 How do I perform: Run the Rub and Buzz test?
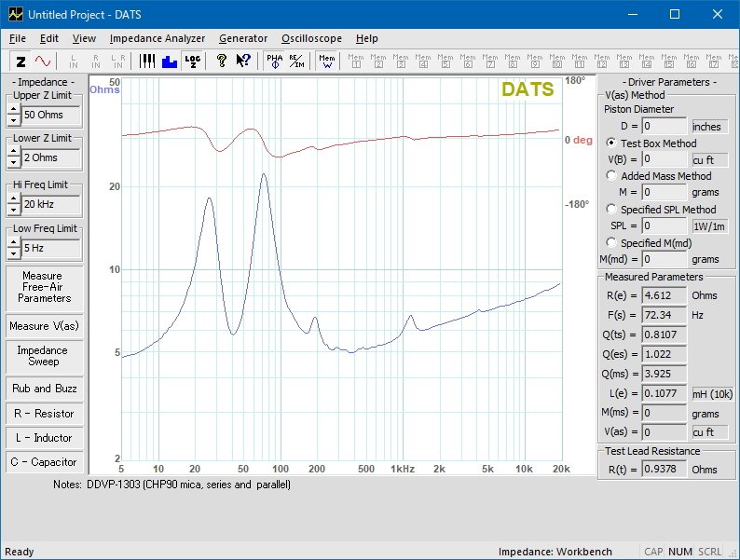tap(45, 389)
